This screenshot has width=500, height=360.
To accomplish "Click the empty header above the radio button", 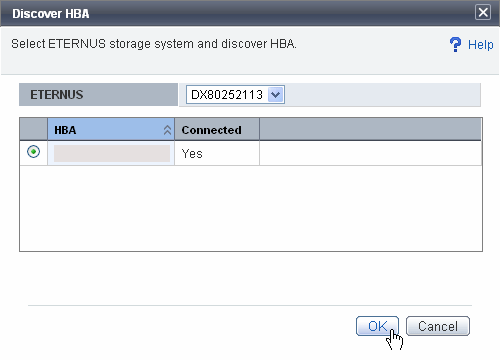I will click(x=33, y=129).
